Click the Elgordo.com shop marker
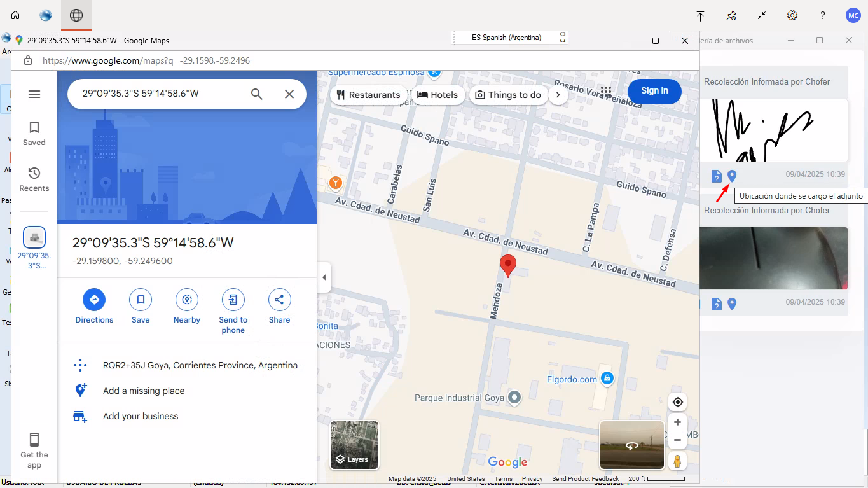This screenshot has height=488, width=868. click(x=607, y=379)
